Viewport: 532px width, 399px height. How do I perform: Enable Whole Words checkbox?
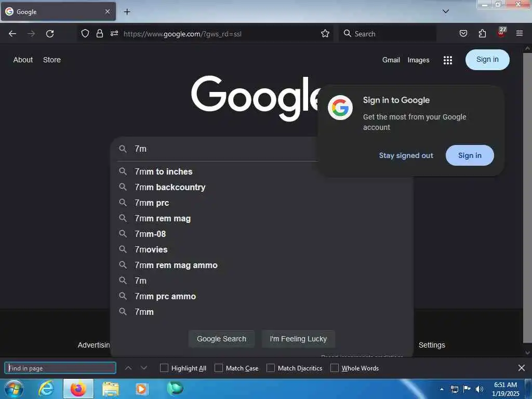coord(335,368)
